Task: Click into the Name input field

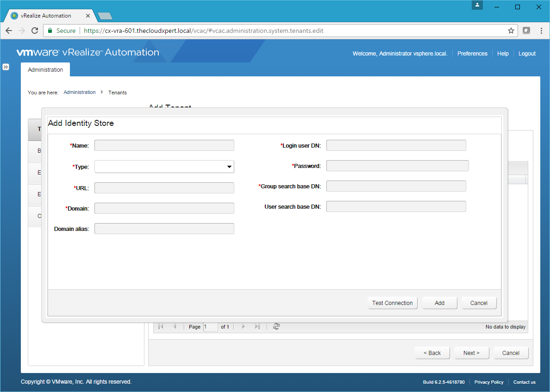Action: [x=164, y=145]
